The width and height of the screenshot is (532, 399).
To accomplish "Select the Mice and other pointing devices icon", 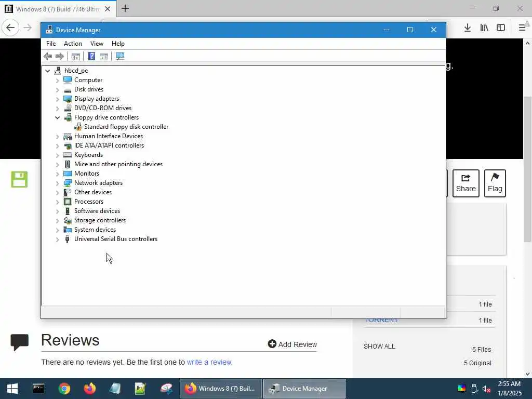I will [68, 164].
